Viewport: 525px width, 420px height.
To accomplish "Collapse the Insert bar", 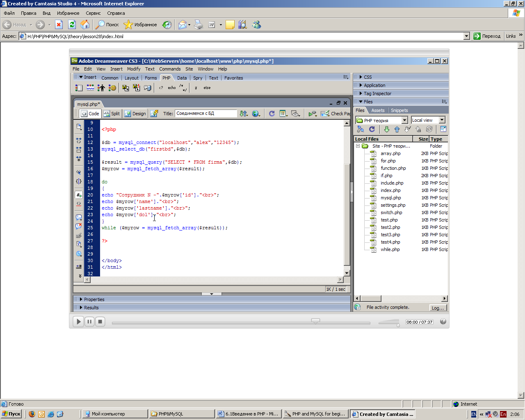I will (x=81, y=77).
